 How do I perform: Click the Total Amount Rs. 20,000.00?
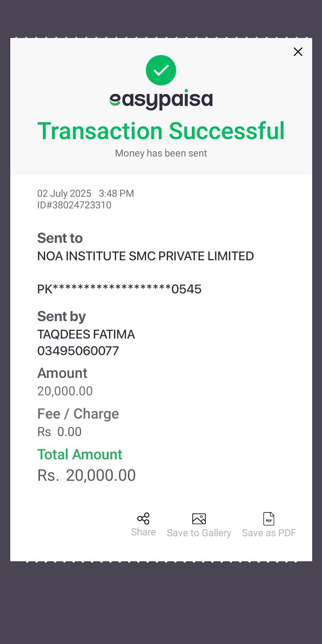click(86, 475)
